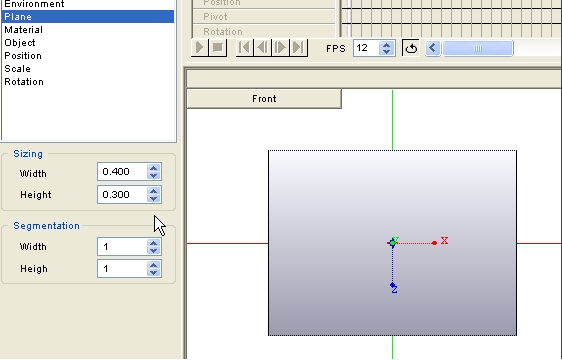The image size is (562, 360).
Task: Click the Segmentation Height field
Action: 122,269
